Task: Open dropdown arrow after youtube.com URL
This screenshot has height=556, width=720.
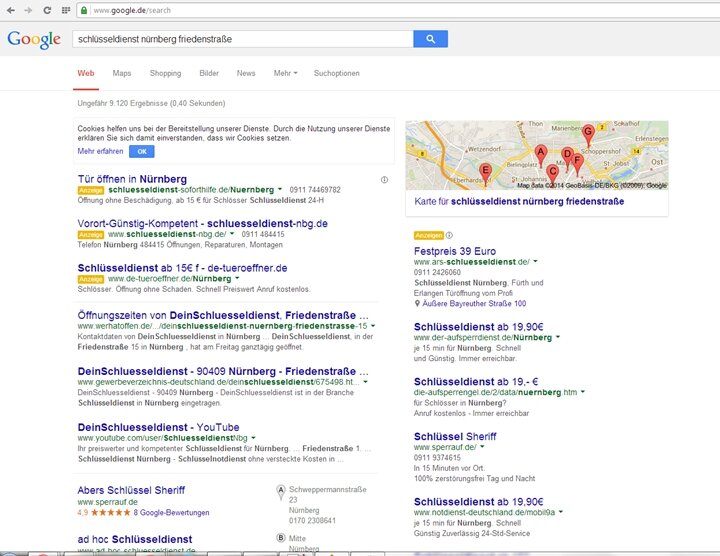Action: click(x=253, y=438)
